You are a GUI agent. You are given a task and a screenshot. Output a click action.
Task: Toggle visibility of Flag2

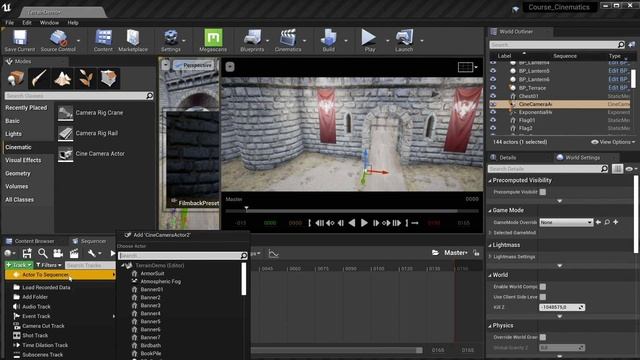pyautogui.click(x=493, y=128)
